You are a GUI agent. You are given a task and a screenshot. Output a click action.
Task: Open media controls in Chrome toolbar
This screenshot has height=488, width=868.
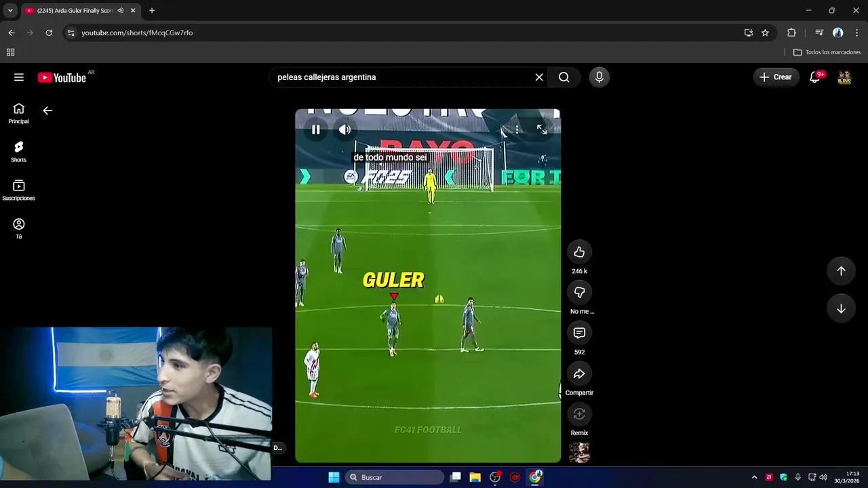[x=819, y=33]
